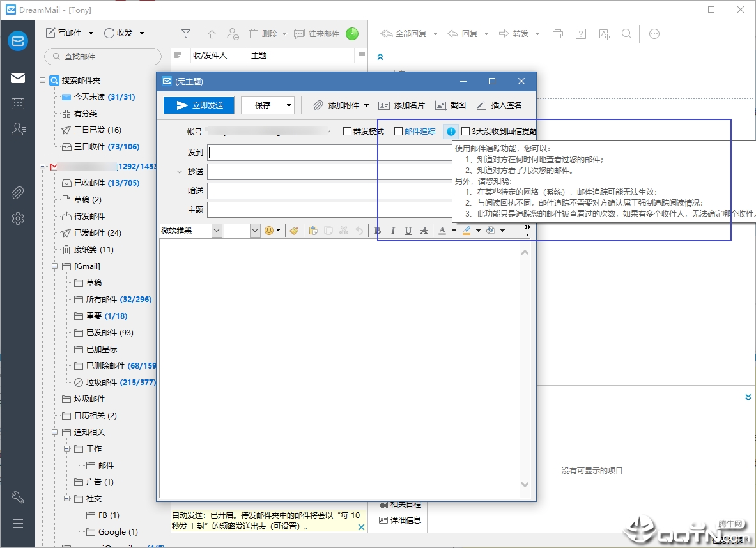Open the 写邮件 dropdown arrow
Image resolution: width=756 pixels, height=548 pixels.
[x=91, y=33]
